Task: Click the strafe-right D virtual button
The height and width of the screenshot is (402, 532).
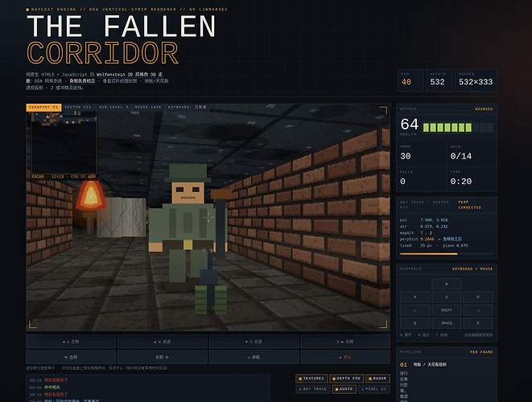Action: tap(345, 342)
